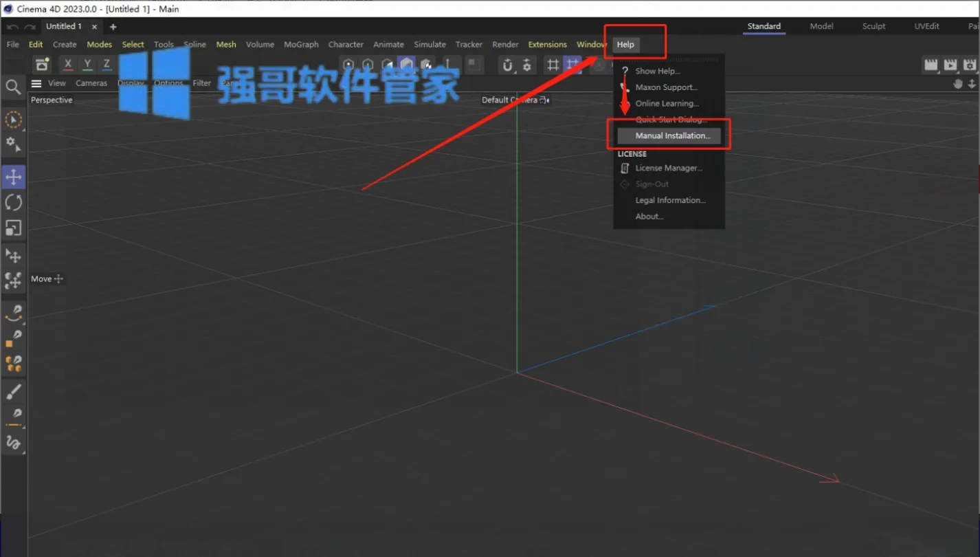Open the Tracker menu
Viewport: 980px width, 557px height.
tap(469, 45)
